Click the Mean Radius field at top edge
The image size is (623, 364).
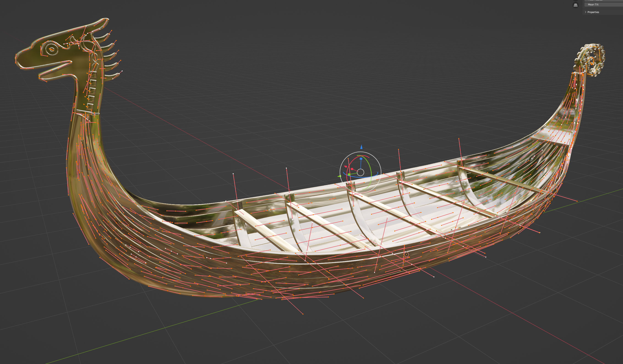click(x=603, y=0)
